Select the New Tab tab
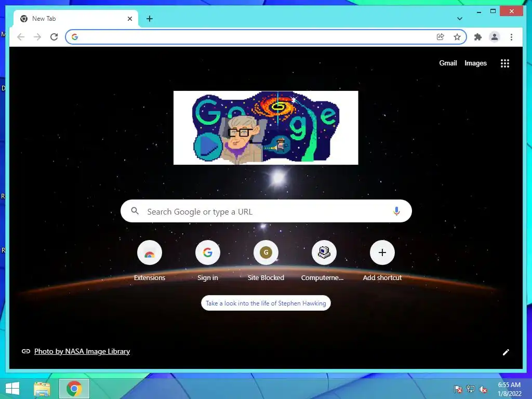This screenshot has width=532, height=399. (76, 19)
